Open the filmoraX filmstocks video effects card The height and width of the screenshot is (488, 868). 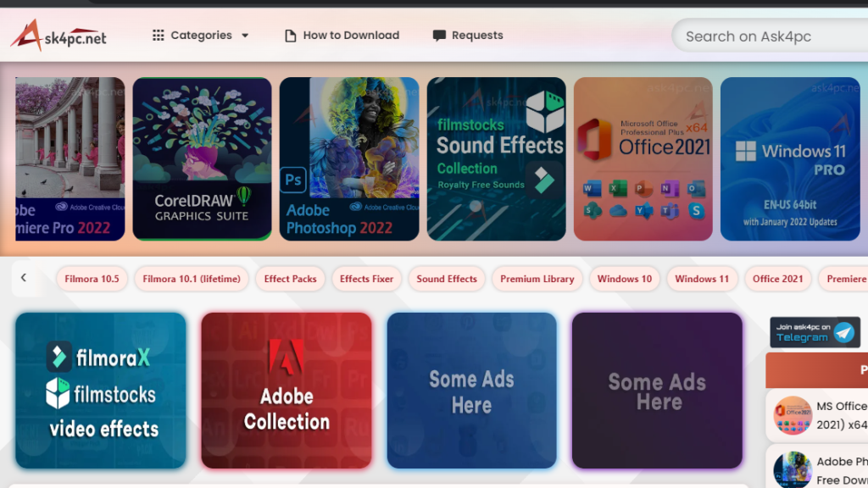coord(101,391)
